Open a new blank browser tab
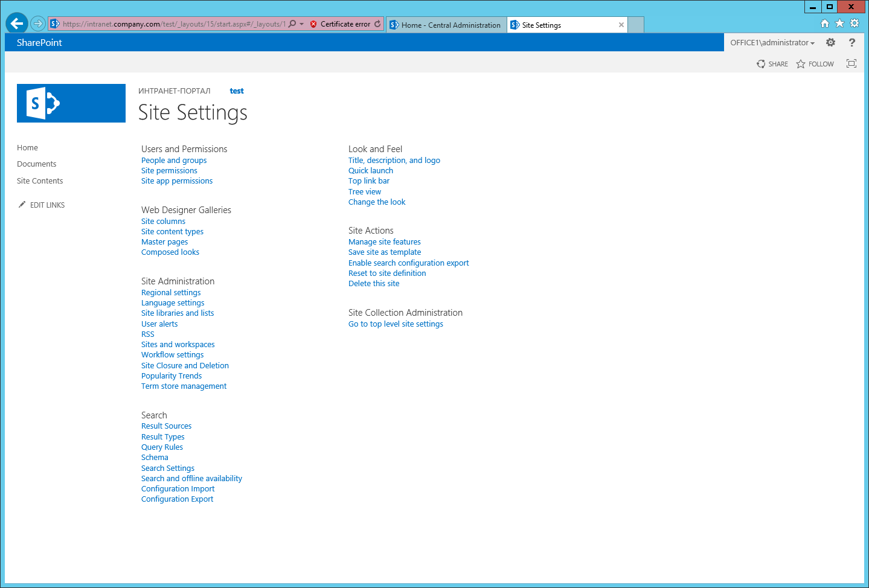 coord(636,25)
